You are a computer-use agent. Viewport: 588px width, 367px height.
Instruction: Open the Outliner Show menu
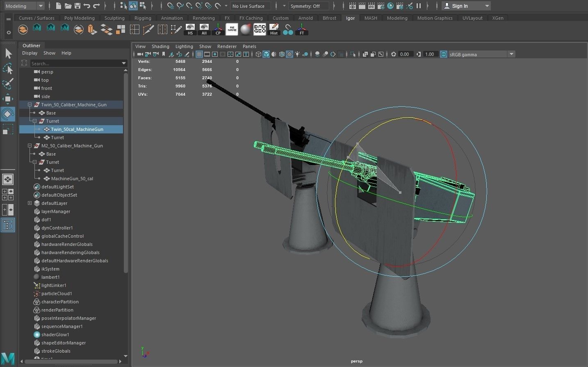pos(49,53)
